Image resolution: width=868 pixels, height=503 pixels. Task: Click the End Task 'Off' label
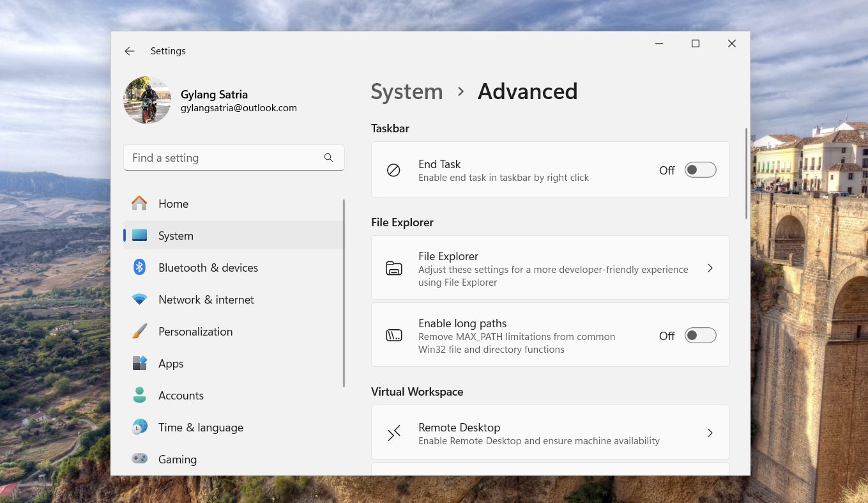[x=667, y=171]
